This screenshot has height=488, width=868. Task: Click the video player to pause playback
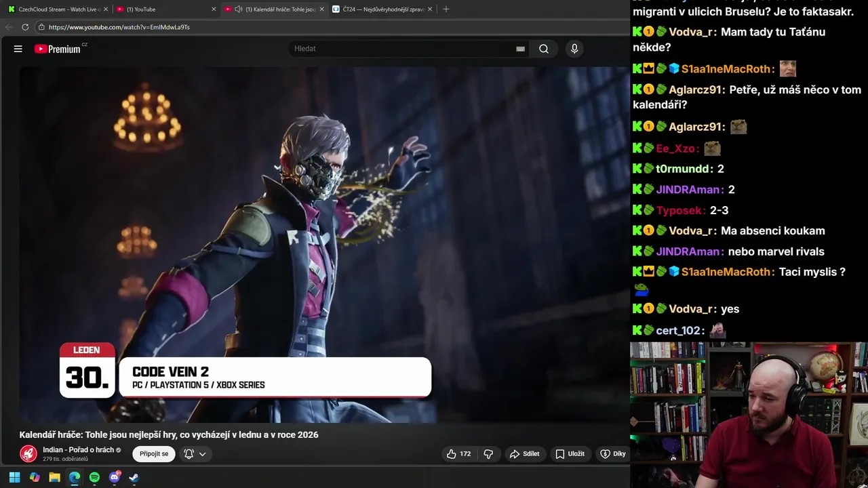(x=324, y=244)
